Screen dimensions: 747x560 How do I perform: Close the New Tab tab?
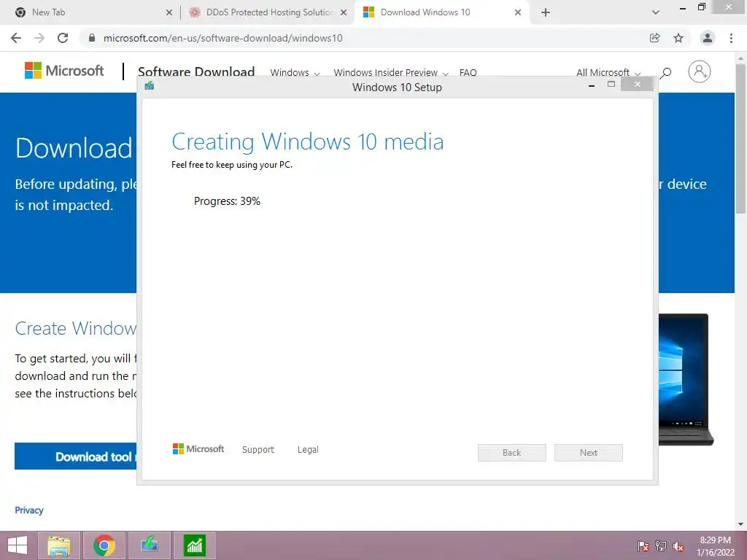(x=169, y=13)
